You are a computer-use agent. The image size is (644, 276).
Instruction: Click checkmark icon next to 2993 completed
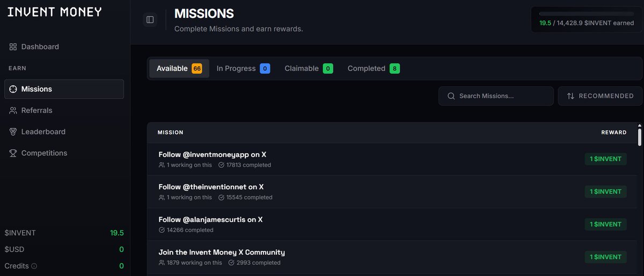pyautogui.click(x=231, y=263)
